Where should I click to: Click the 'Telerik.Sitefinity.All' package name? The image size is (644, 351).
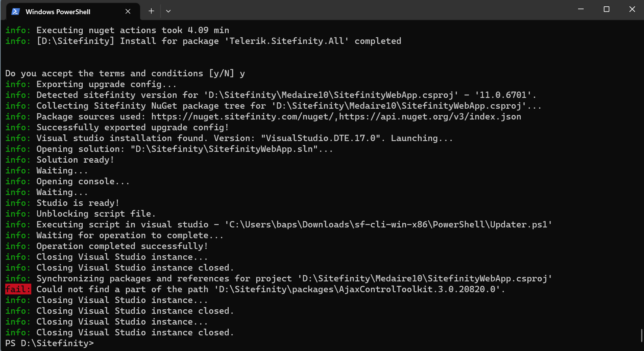pyautogui.click(x=286, y=41)
